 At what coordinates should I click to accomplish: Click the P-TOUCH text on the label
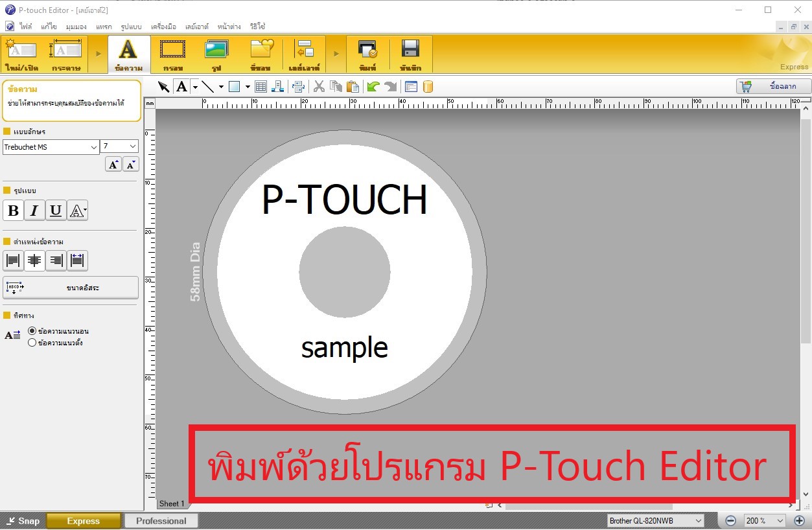345,200
